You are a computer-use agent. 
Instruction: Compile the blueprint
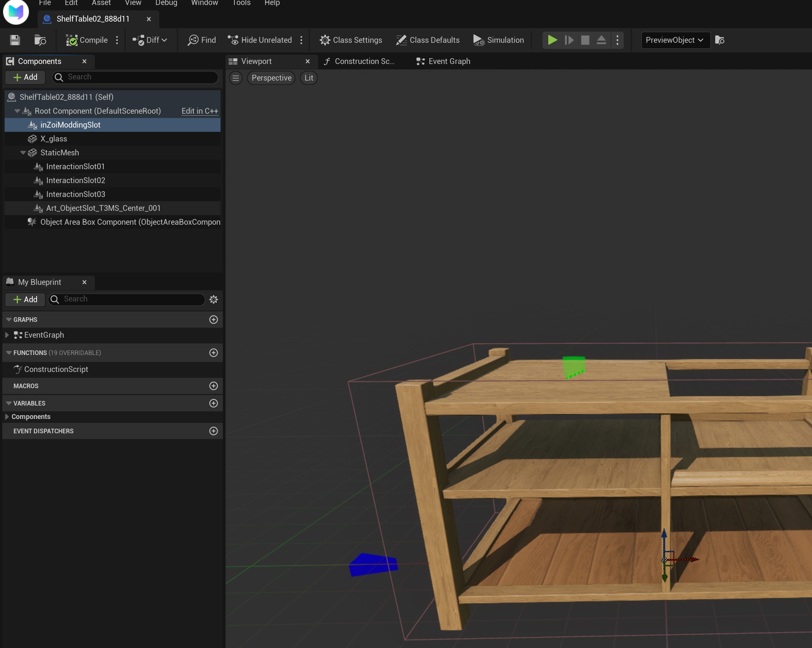click(87, 40)
